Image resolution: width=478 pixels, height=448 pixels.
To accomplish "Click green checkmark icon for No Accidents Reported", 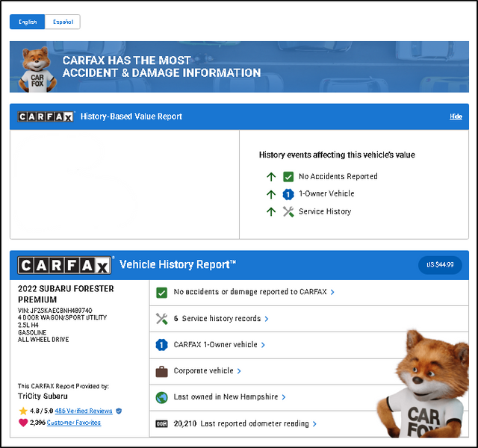I will [288, 177].
